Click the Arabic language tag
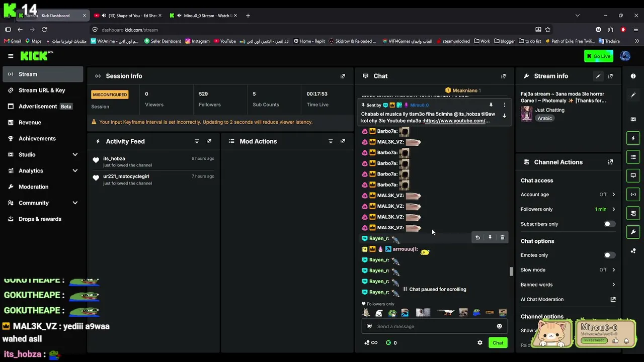 [x=545, y=119]
